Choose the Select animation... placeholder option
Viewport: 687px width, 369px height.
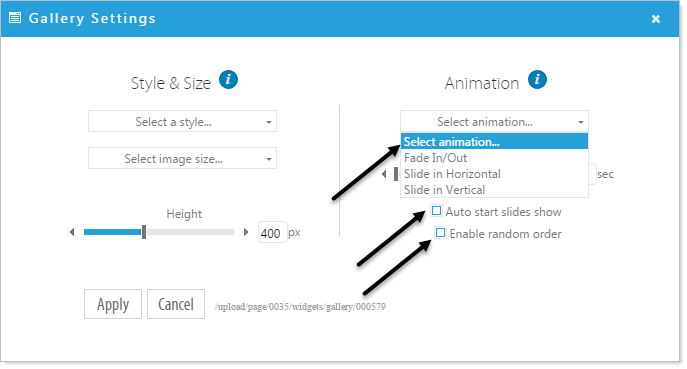(494, 142)
